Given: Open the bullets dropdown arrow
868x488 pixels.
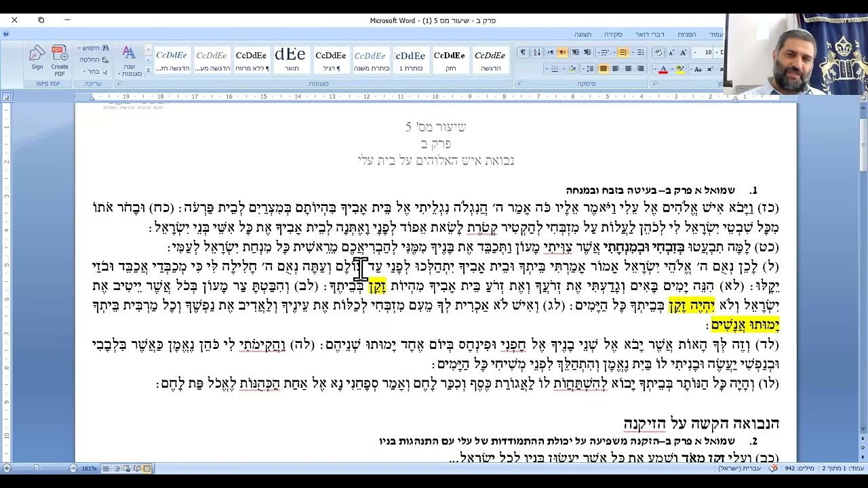Looking at the screenshot, I should [x=633, y=52].
